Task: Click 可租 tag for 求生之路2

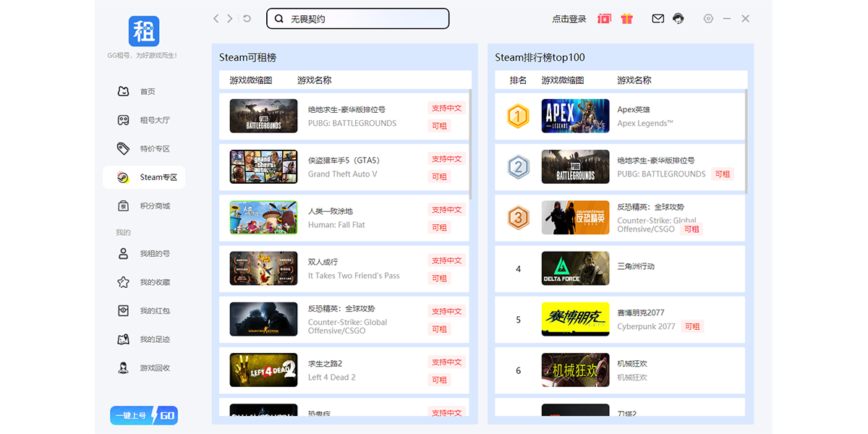Action: 439,380
